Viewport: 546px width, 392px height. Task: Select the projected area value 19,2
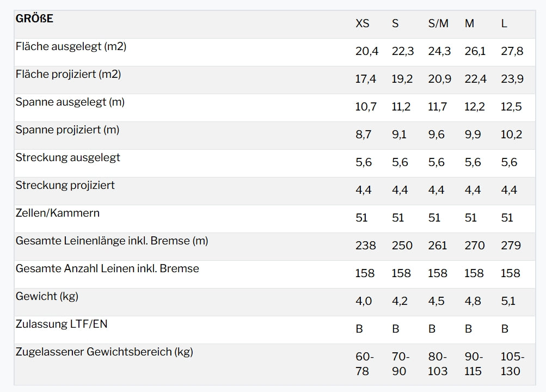(402, 79)
